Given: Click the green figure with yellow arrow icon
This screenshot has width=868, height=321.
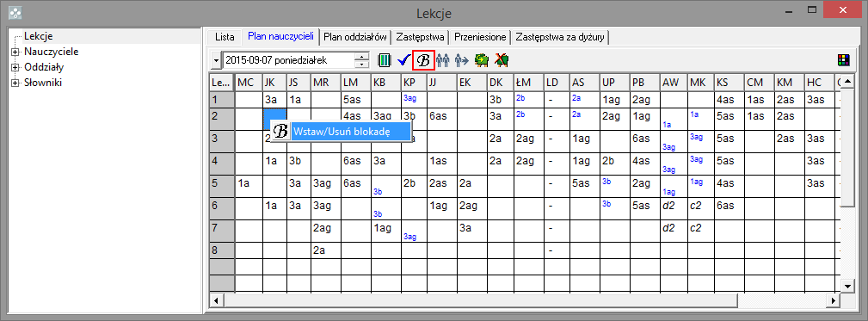Looking at the screenshot, I should tap(482, 59).
